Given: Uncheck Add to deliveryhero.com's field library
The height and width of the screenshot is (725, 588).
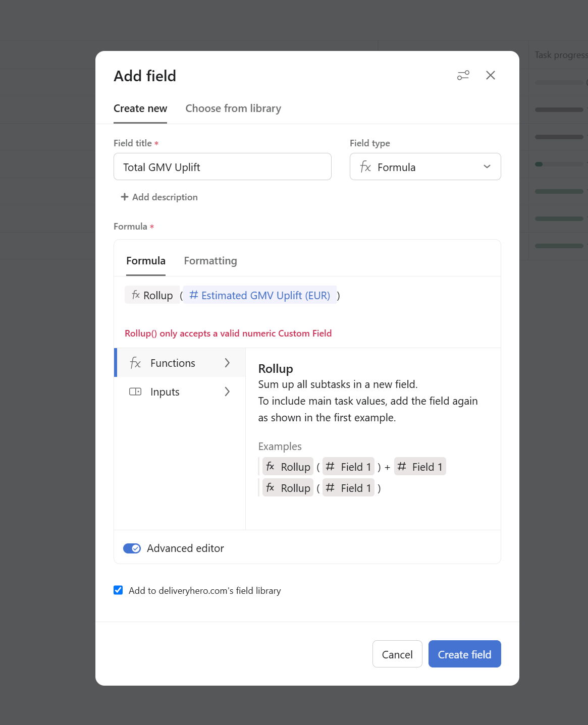Looking at the screenshot, I should tap(118, 590).
